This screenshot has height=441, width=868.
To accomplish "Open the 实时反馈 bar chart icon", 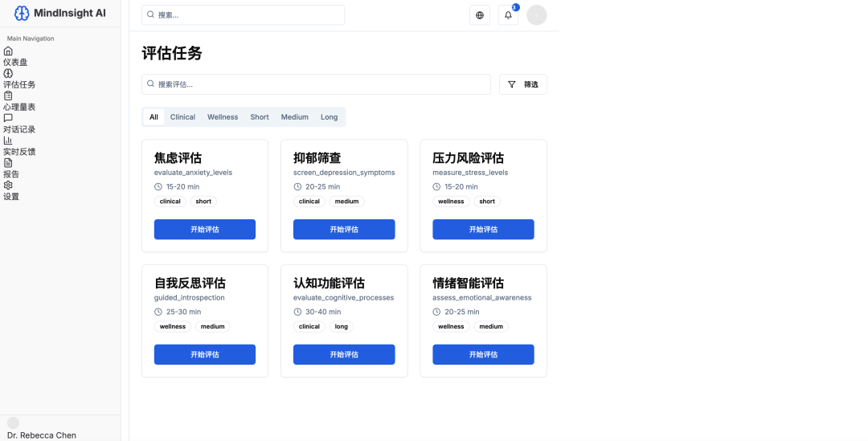I will click(x=8, y=141).
